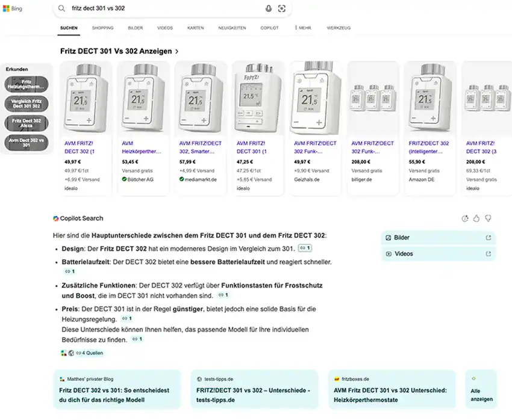The height and width of the screenshot is (420, 512).
Task: Select Fritz Heizungstherm... explore chip
Action: coord(27,84)
